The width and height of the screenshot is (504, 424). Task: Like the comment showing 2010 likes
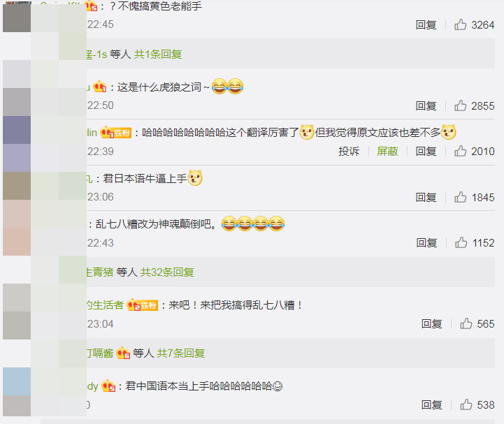[x=460, y=151]
